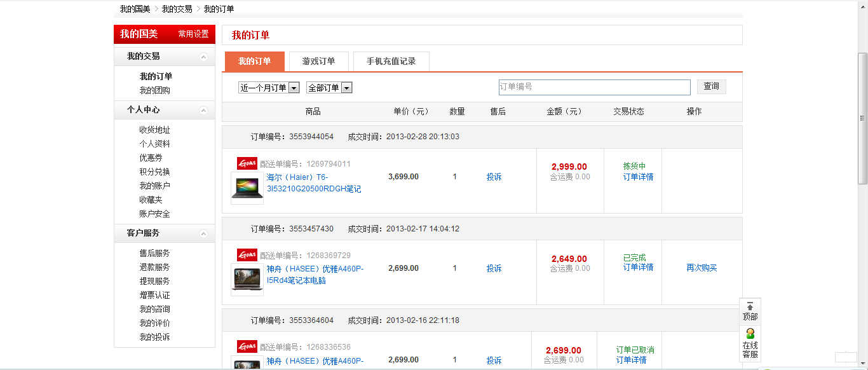Click the 查询 search button
Screen dimensions: 868x370
tap(711, 86)
